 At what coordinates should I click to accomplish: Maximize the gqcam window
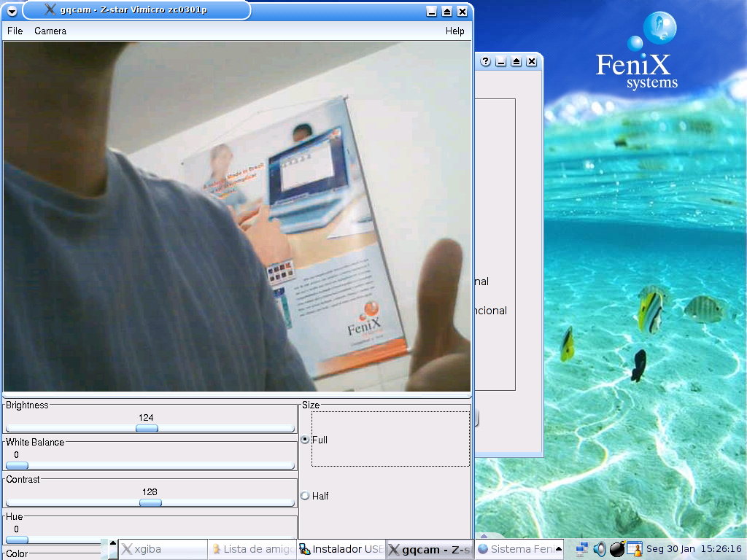(447, 12)
